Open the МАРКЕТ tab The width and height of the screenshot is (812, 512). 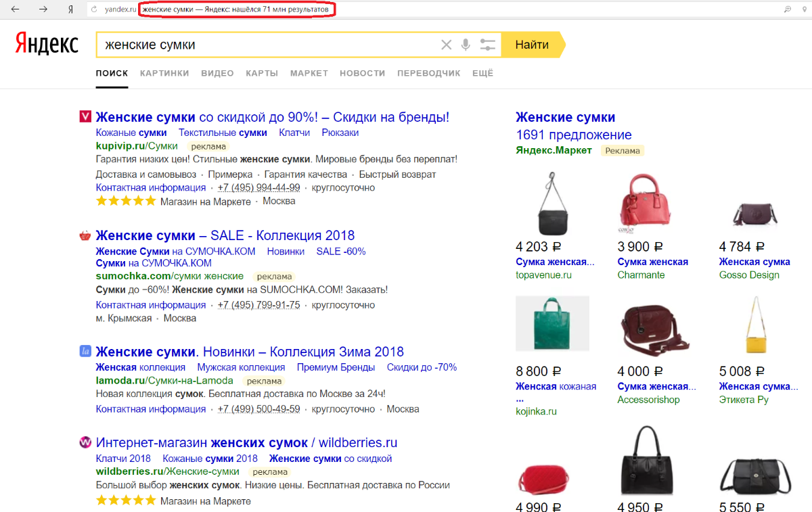(309, 73)
